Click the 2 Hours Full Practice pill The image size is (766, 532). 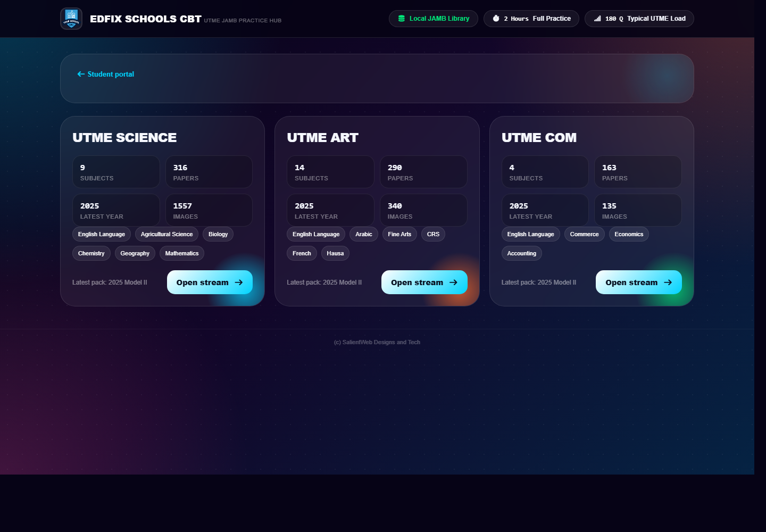pyautogui.click(x=531, y=19)
